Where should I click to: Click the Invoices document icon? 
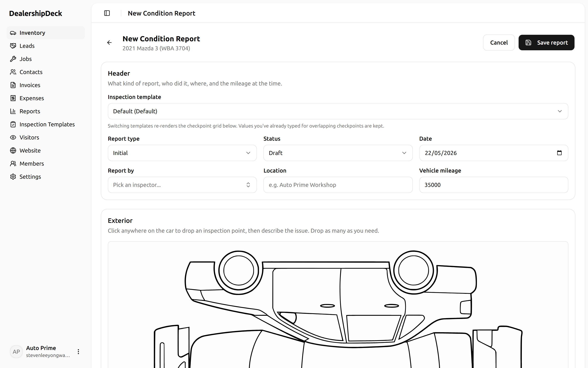click(13, 85)
